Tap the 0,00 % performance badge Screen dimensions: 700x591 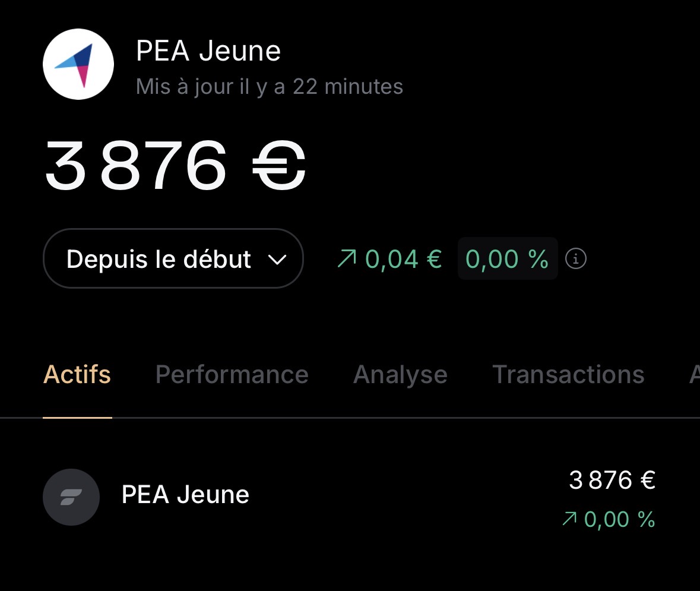point(507,259)
